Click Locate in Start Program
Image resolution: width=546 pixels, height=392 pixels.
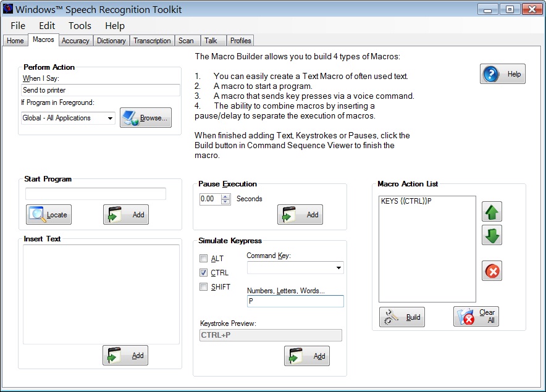click(x=49, y=214)
